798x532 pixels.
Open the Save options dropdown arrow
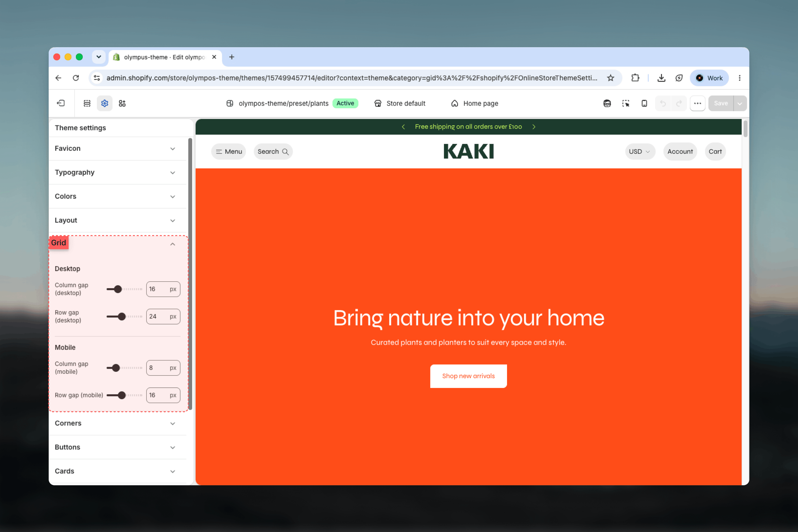740,103
